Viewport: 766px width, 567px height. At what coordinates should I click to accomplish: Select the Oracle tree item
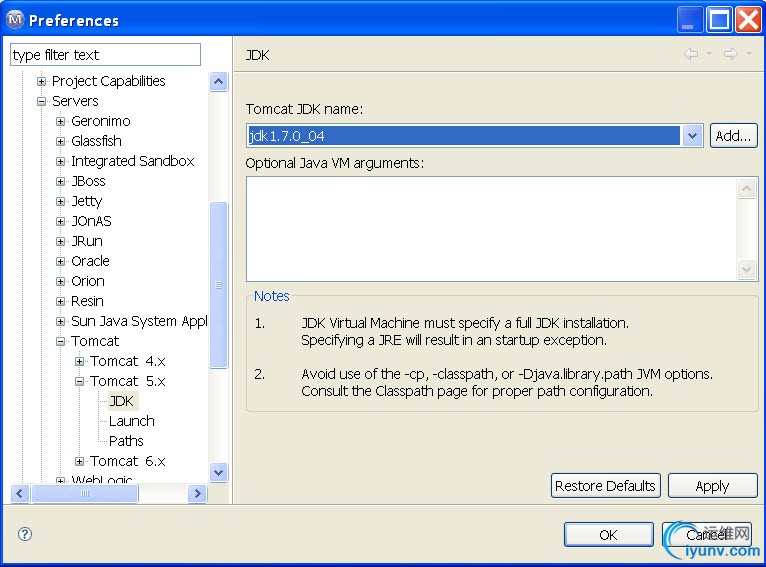click(x=90, y=261)
